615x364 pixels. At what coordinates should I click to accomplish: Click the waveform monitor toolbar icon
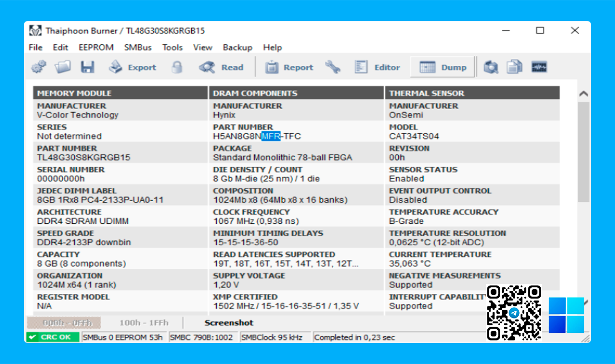pos(539,67)
